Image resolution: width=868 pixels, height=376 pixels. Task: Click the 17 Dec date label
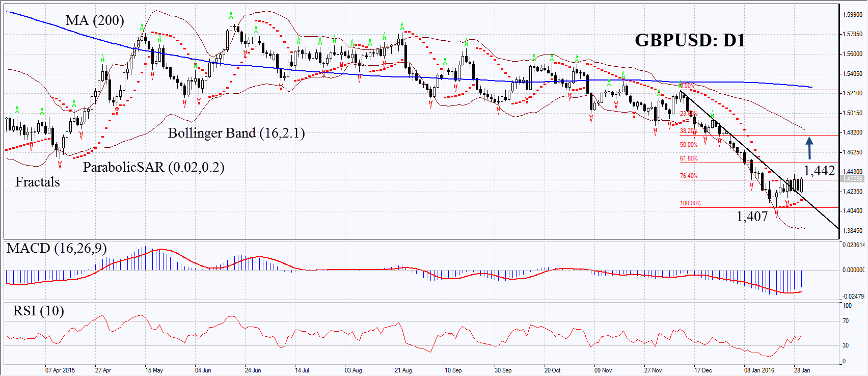[x=703, y=370]
